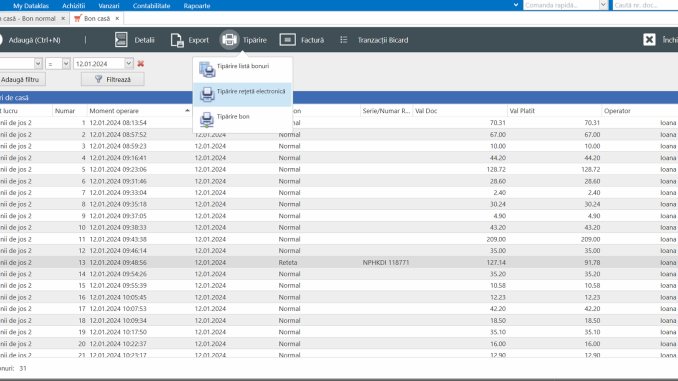Open the Rapoarte menu
The height and width of the screenshot is (381, 678).
[x=197, y=6]
